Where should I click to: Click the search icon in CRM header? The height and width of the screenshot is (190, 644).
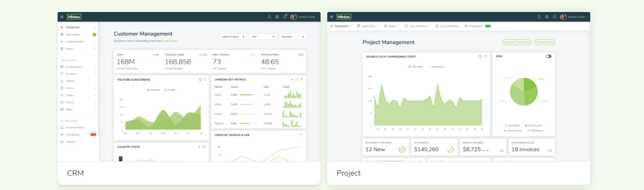click(x=269, y=17)
